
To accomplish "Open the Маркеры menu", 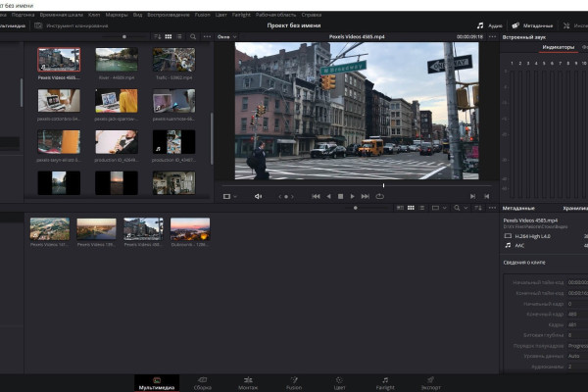I will pyautogui.click(x=117, y=16).
